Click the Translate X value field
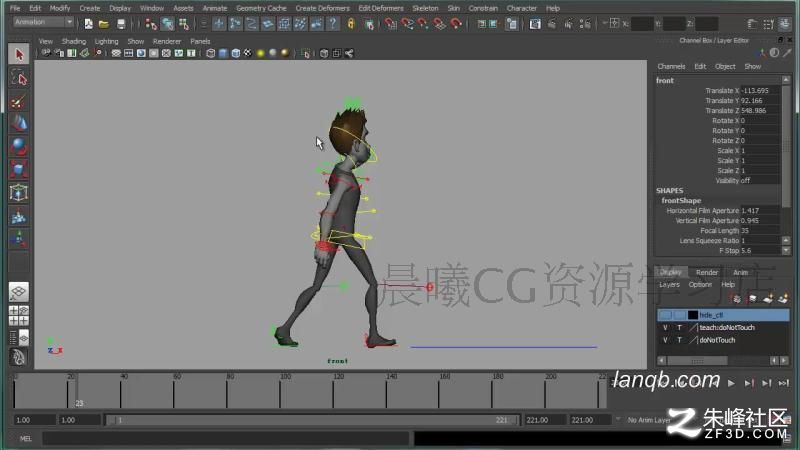Image resolution: width=800 pixels, height=450 pixels. point(760,90)
